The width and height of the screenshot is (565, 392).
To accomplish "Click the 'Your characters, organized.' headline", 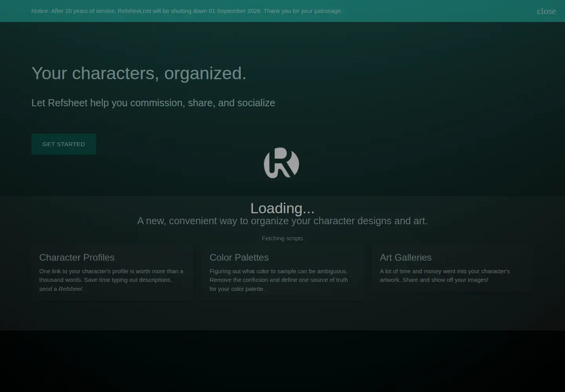I will (x=139, y=73).
